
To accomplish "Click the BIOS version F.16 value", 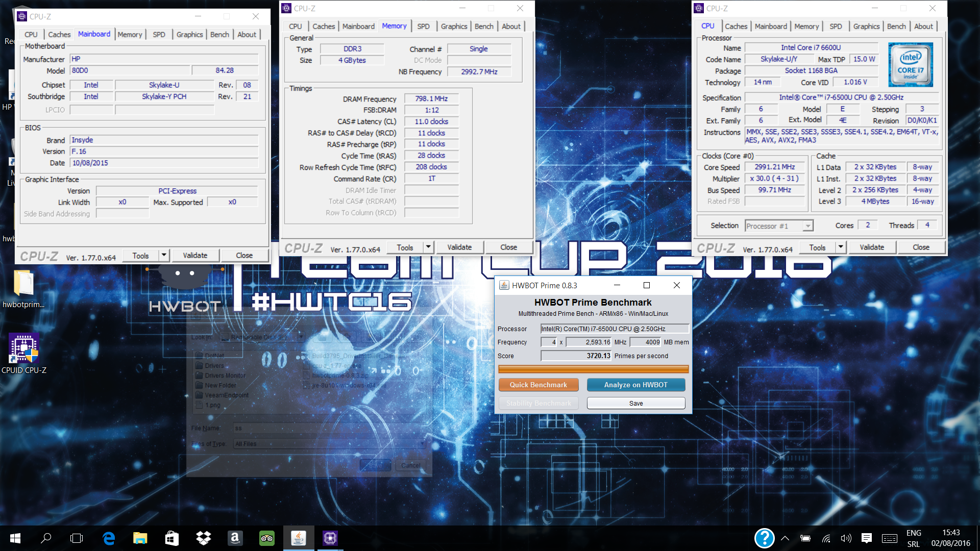I will coord(164,151).
